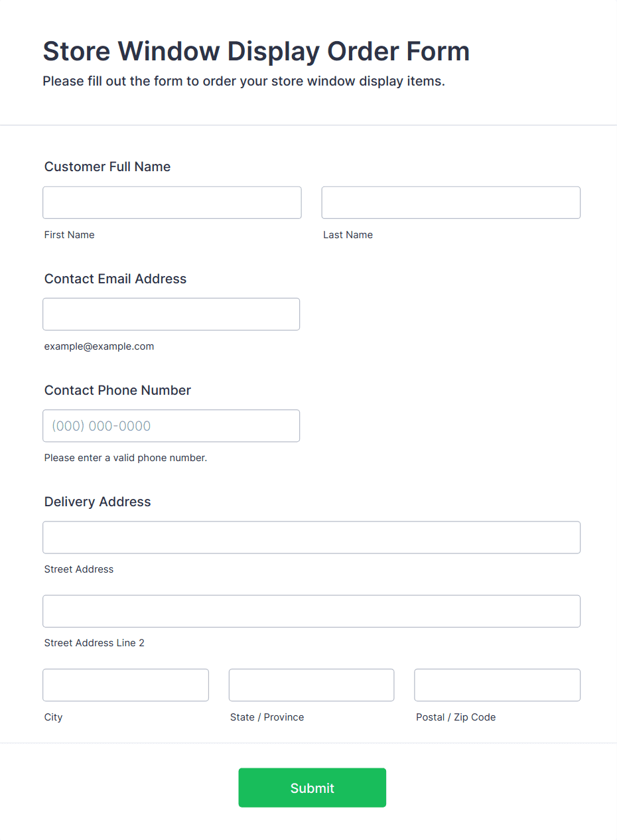The width and height of the screenshot is (617, 840).
Task: Click the form description text under the title
Action: pyautogui.click(x=244, y=81)
